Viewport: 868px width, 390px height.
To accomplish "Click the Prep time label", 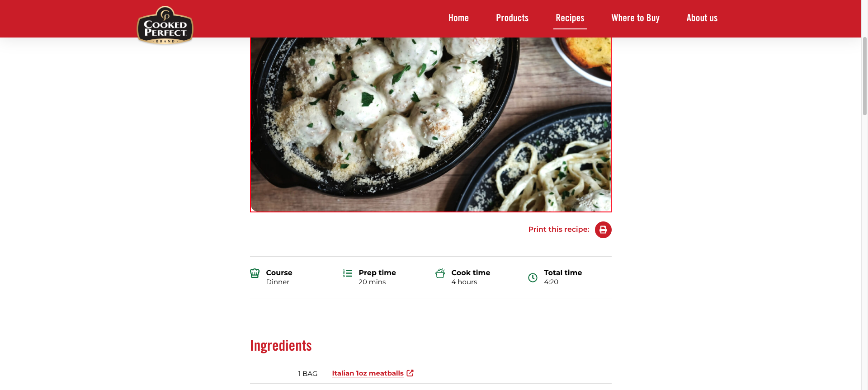I will tap(377, 273).
